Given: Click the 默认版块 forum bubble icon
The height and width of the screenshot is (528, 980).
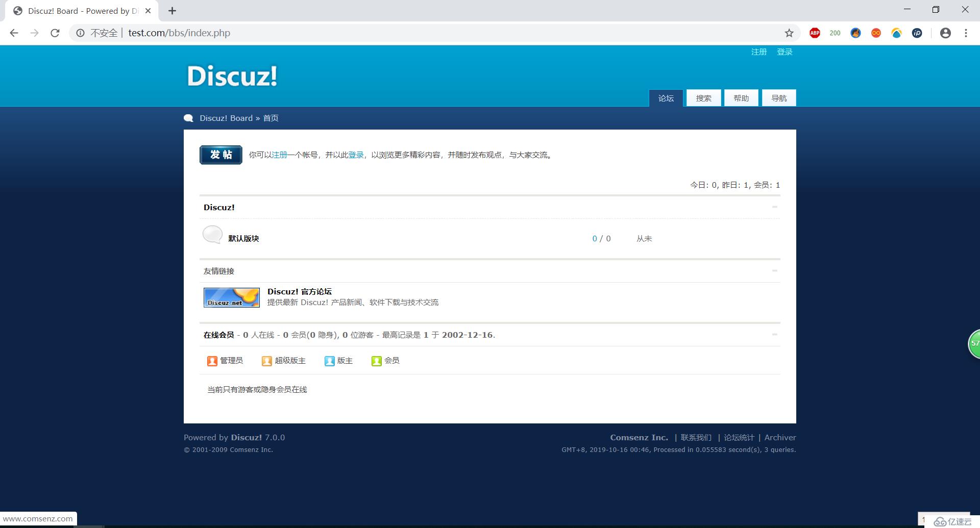Looking at the screenshot, I should 212,235.
